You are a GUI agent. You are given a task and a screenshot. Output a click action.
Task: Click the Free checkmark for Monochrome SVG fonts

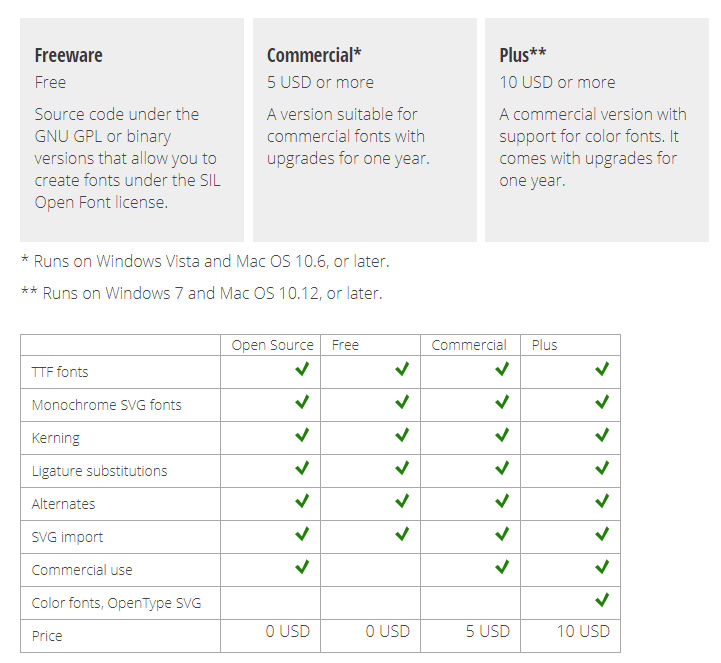coord(402,403)
